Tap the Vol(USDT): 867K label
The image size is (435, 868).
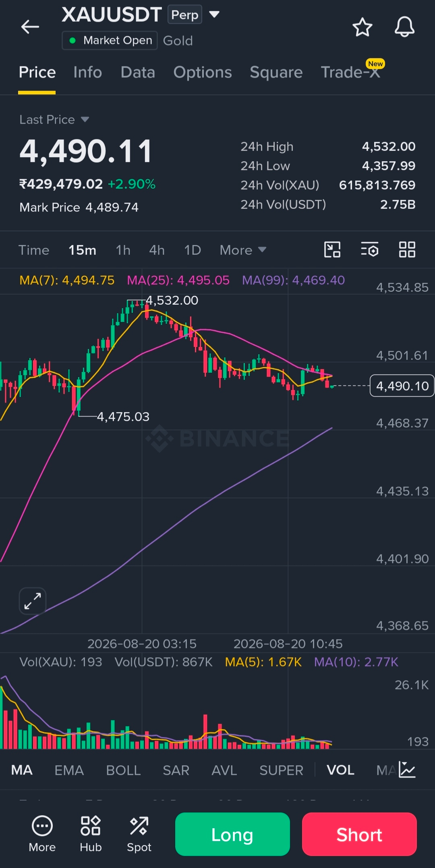pyautogui.click(x=164, y=662)
